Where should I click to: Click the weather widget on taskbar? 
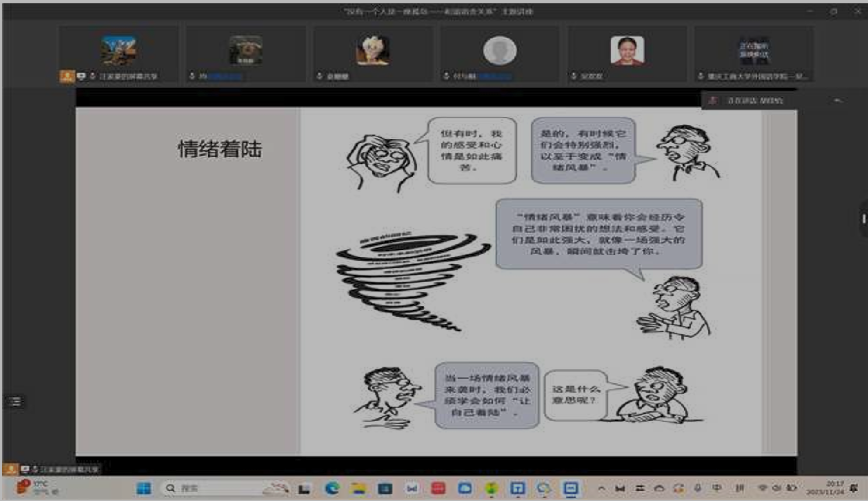click(36, 487)
